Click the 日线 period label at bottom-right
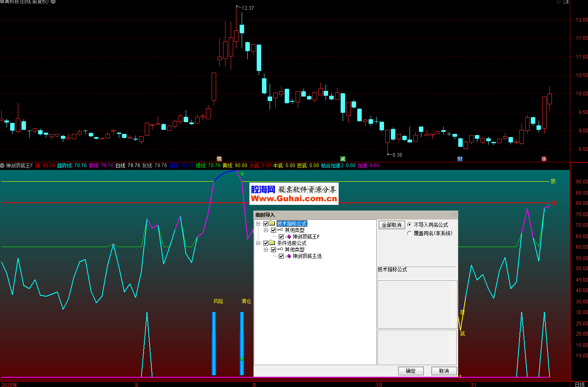This screenshot has width=588, height=387. pyautogui.click(x=579, y=384)
